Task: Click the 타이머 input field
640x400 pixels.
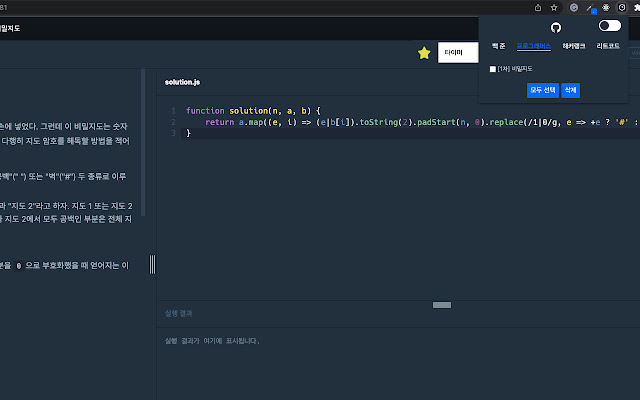Action: [x=458, y=53]
